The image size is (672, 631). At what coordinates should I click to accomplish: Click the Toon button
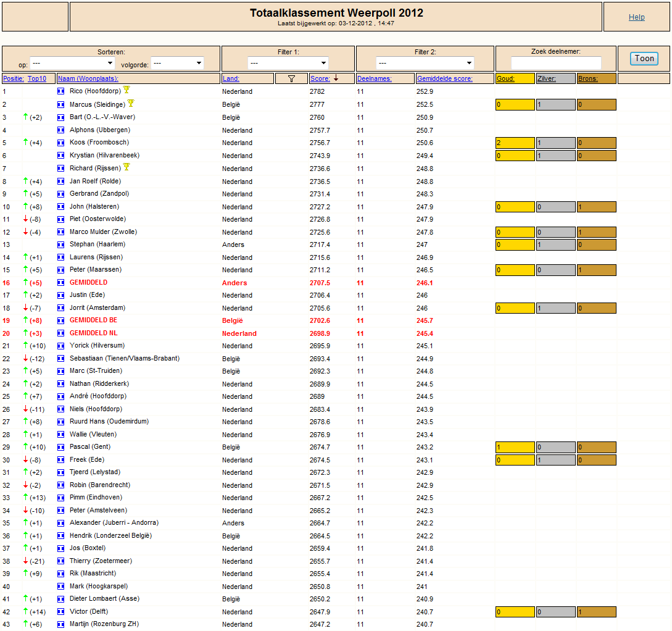pyautogui.click(x=644, y=58)
